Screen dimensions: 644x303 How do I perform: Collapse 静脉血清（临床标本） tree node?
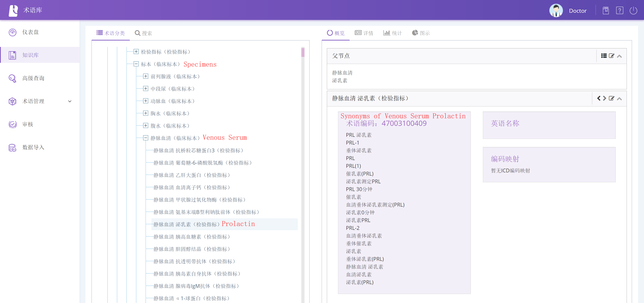pyautogui.click(x=145, y=138)
